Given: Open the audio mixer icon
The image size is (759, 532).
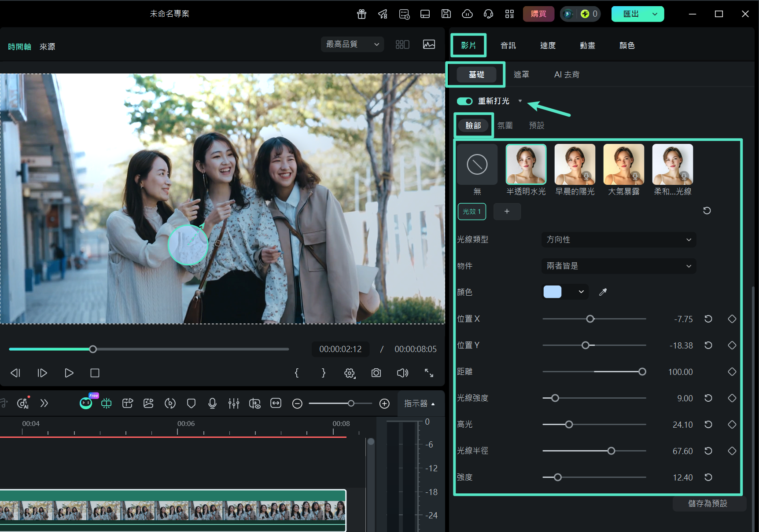Looking at the screenshot, I should pyautogui.click(x=234, y=404).
